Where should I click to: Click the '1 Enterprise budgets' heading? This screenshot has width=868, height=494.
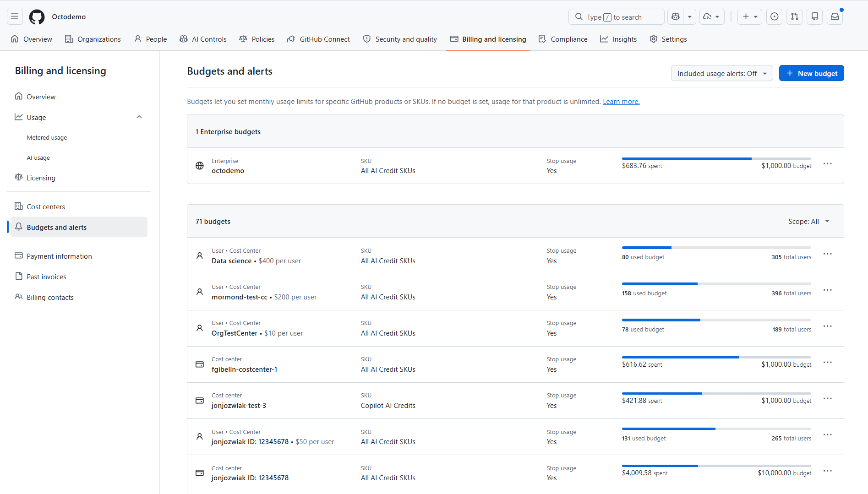(228, 132)
